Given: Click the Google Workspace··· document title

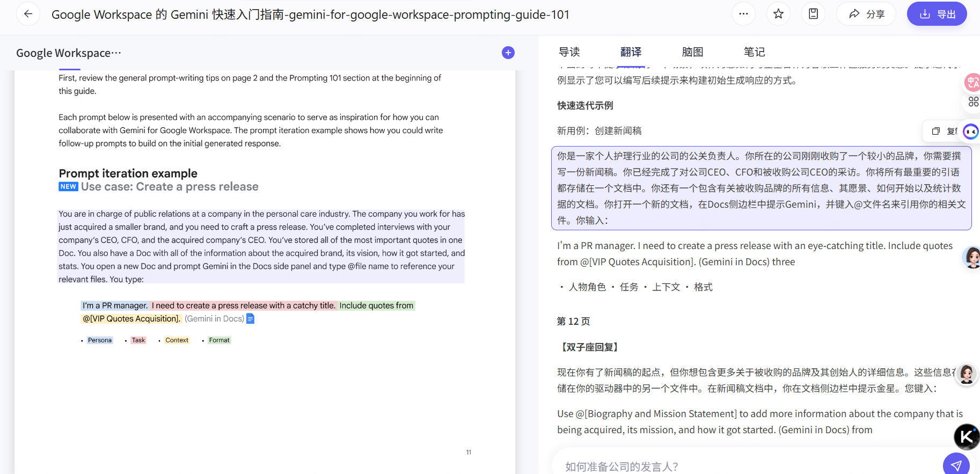Looking at the screenshot, I should (x=69, y=53).
